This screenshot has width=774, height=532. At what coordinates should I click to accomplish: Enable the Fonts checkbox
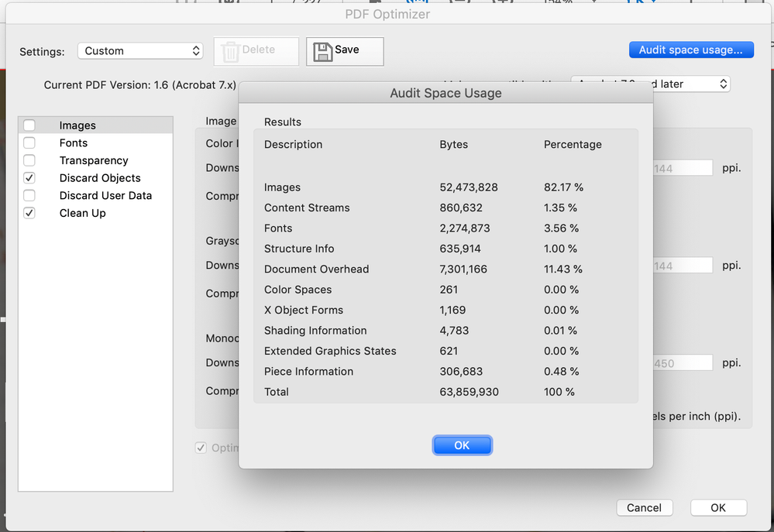[29, 143]
